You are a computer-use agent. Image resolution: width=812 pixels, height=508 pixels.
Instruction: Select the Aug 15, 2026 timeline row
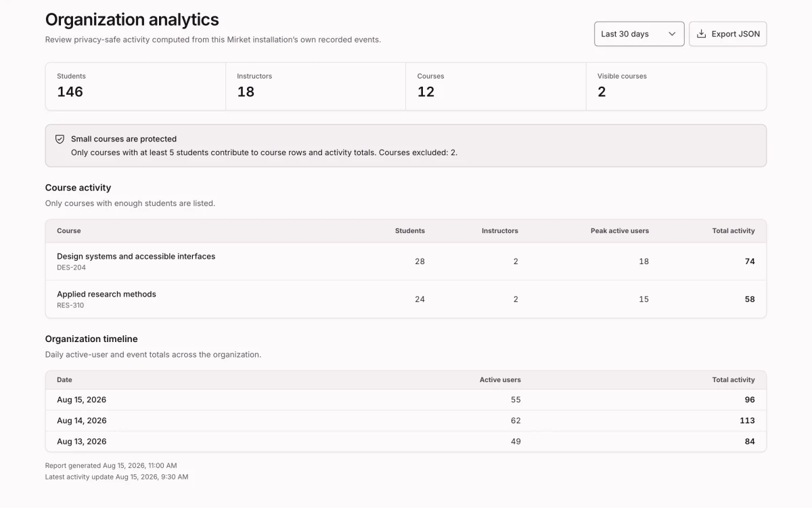click(406, 400)
